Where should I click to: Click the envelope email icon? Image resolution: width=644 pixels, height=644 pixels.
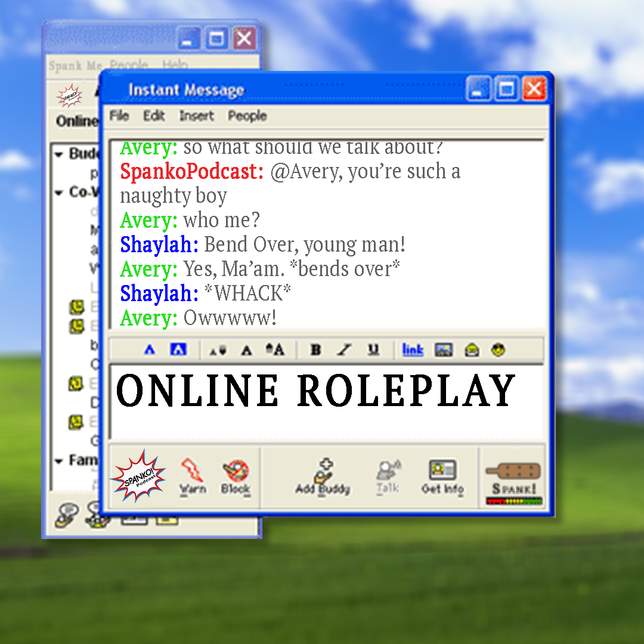coord(472,351)
